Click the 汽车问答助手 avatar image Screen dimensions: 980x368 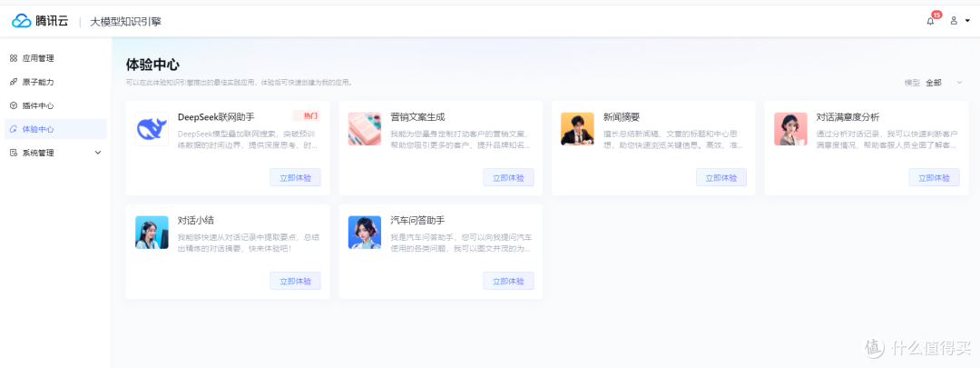pyautogui.click(x=365, y=233)
